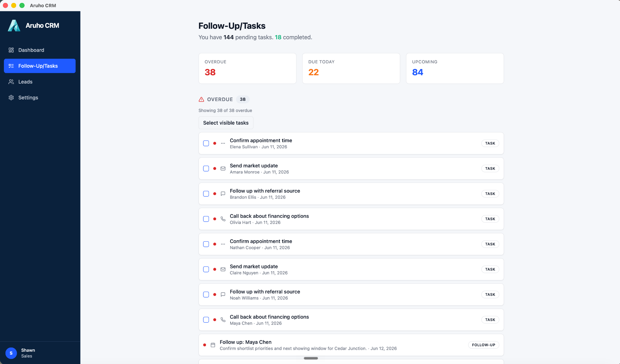The height and width of the screenshot is (364, 620).
Task: Click the Leads people icon in sidebar
Action: 11,82
